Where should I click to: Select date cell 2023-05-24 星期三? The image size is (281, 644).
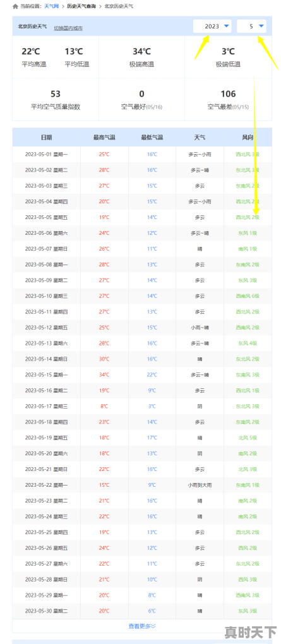(47, 516)
